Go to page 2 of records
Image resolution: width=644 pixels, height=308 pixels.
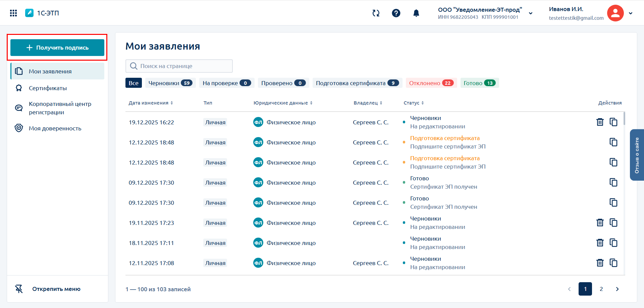(601, 289)
